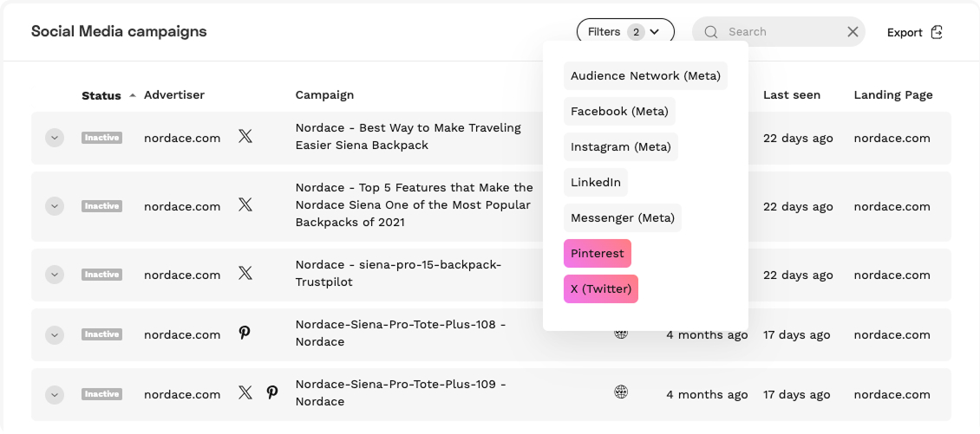
Task: Enable the Facebook (Meta) filter
Action: click(618, 112)
